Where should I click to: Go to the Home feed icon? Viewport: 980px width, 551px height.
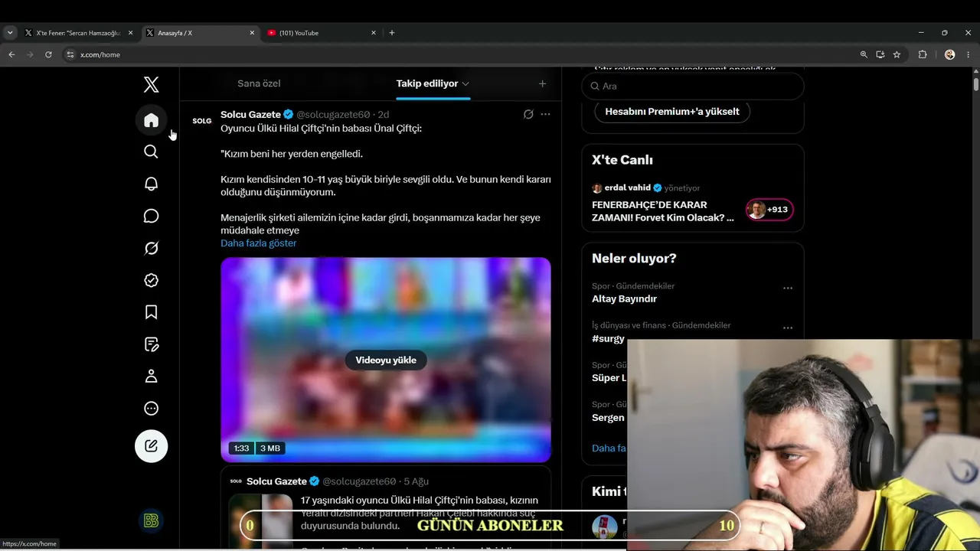click(152, 120)
